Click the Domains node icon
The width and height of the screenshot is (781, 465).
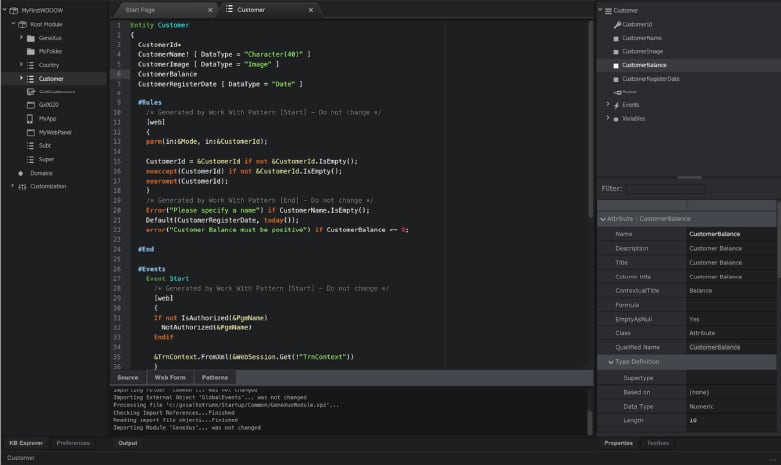coord(21,173)
